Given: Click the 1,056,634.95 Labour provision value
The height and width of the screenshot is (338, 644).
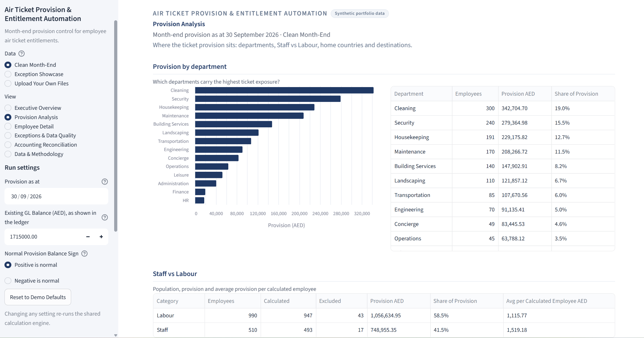Looking at the screenshot, I should [x=386, y=316].
